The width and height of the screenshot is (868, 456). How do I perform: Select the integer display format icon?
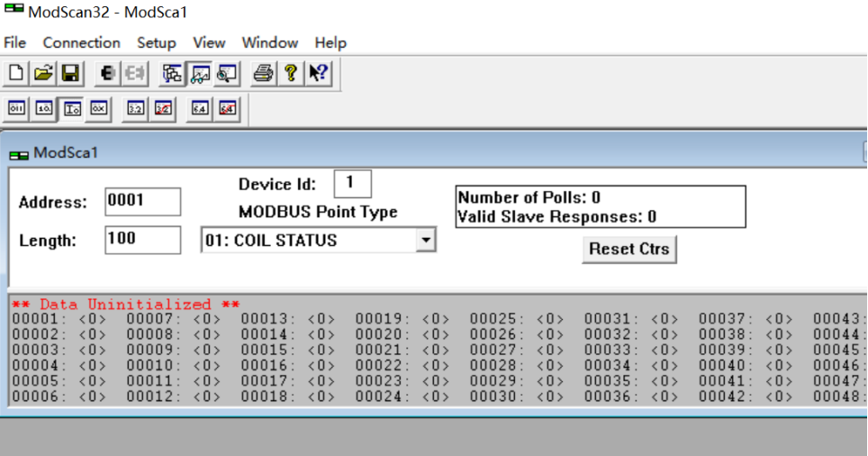point(72,109)
